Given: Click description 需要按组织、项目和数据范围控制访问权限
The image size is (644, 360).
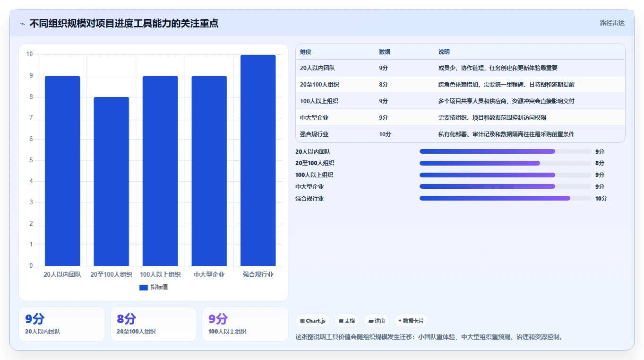Looking at the screenshot, I should 492,118.
